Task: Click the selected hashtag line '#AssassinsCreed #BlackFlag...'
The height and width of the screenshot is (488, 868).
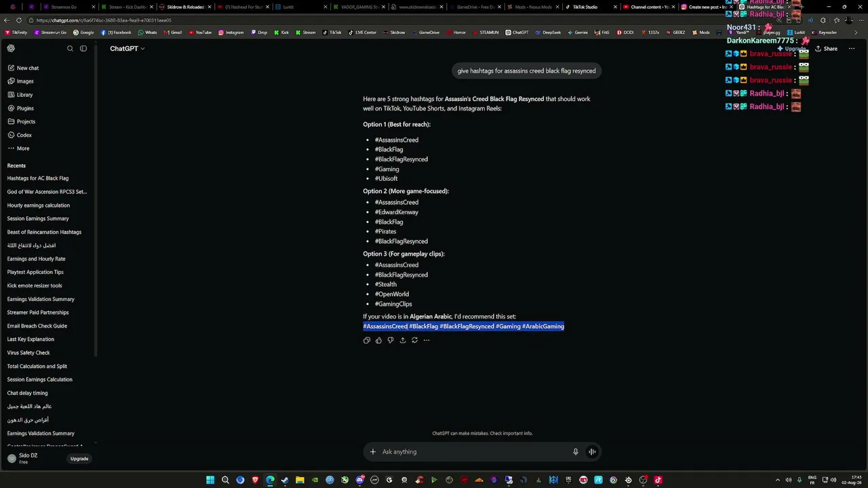Action: (463, 327)
